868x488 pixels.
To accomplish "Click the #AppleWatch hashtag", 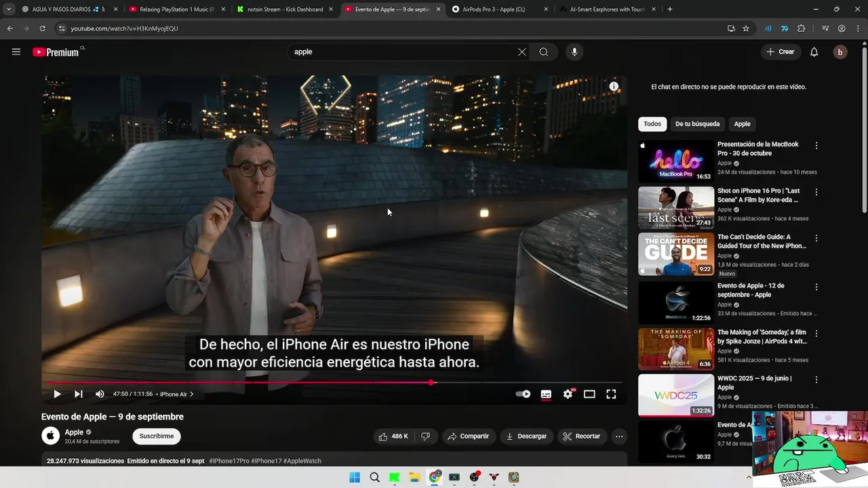I will 302,461.
